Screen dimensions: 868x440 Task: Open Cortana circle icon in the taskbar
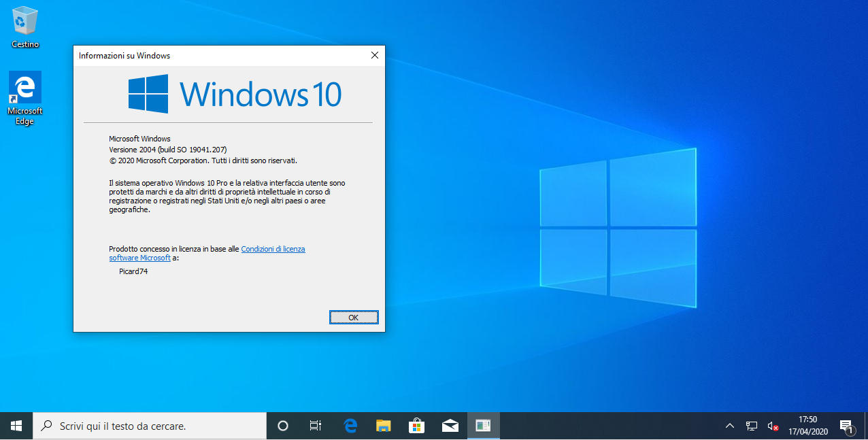[x=283, y=426]
